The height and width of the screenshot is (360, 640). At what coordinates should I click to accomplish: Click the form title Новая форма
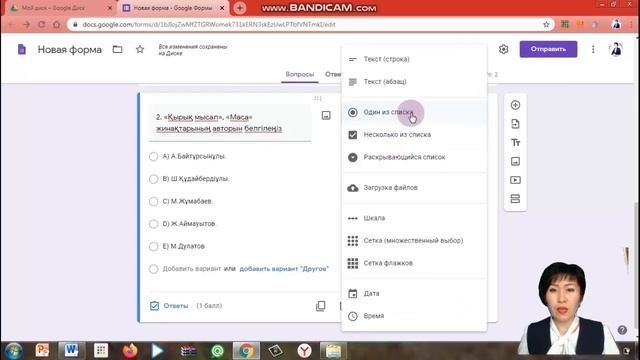pyautogui.click(x=70, y=50)
